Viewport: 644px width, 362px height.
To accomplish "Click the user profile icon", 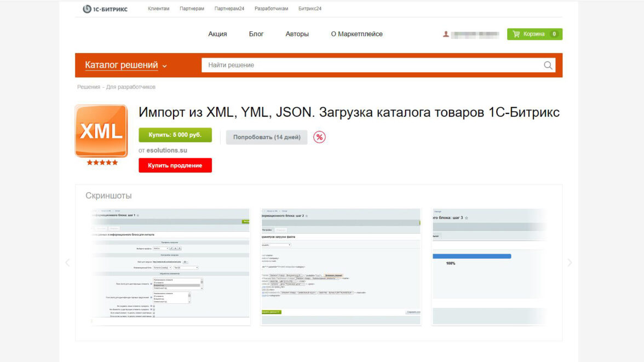I will 446,34.
